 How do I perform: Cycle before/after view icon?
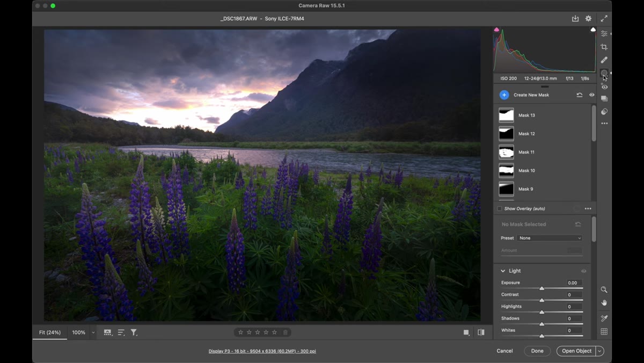481,332
